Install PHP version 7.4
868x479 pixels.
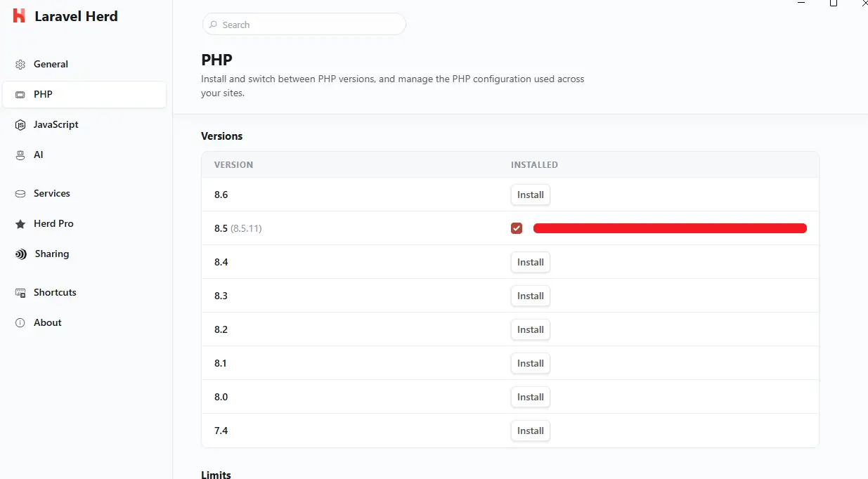[x=531, y=431]
